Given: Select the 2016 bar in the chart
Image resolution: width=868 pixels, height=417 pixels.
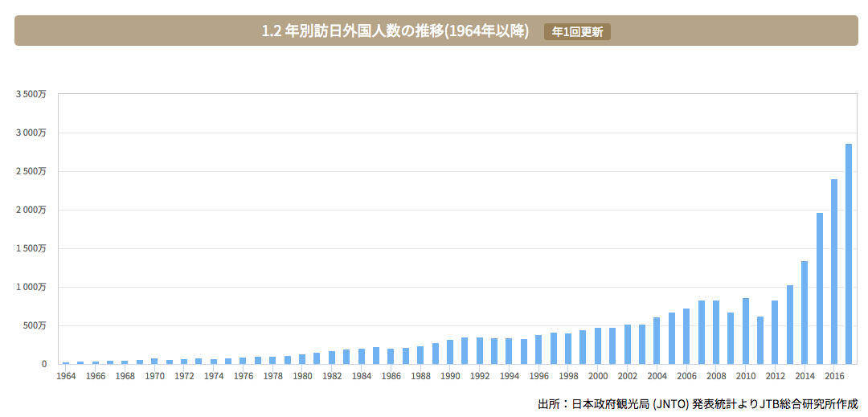Looking at the screenshot, I should [834, 272].
